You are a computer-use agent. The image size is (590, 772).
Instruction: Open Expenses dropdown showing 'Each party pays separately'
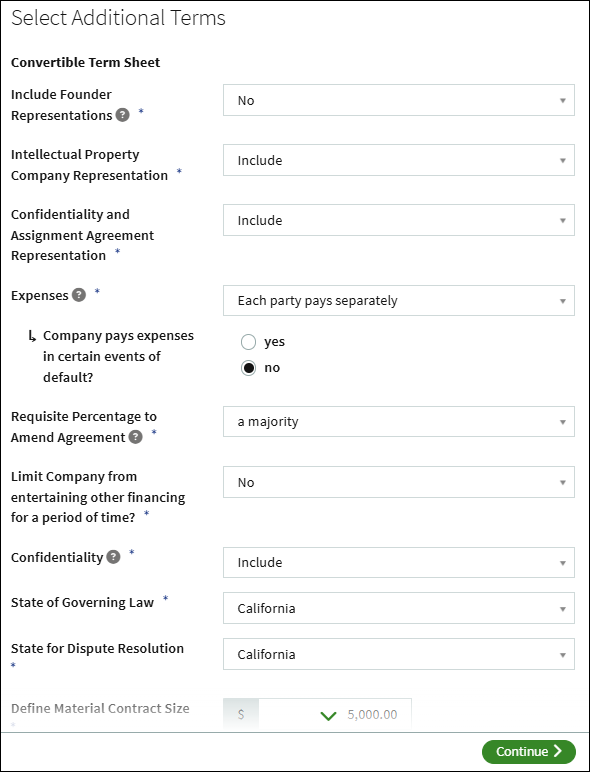pos(399,300)
